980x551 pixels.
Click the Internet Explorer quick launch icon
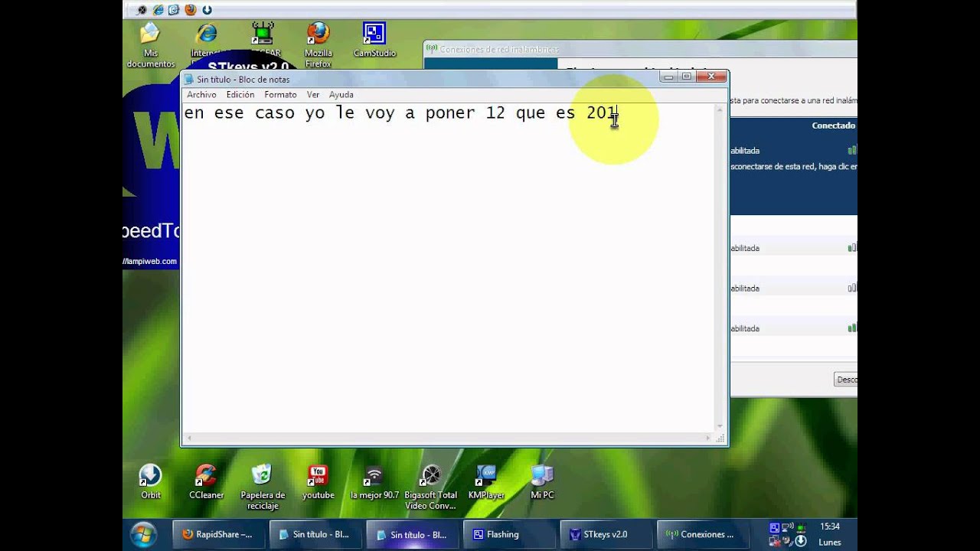point(158,10)
